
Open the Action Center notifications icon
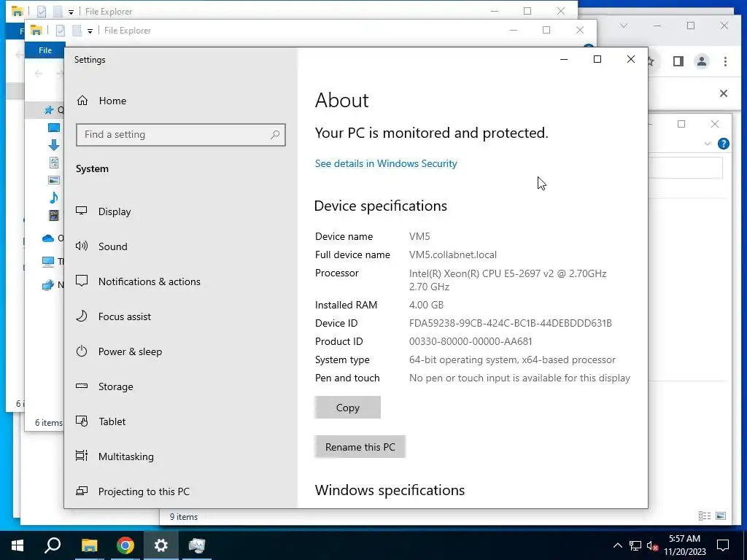(723, 545)
